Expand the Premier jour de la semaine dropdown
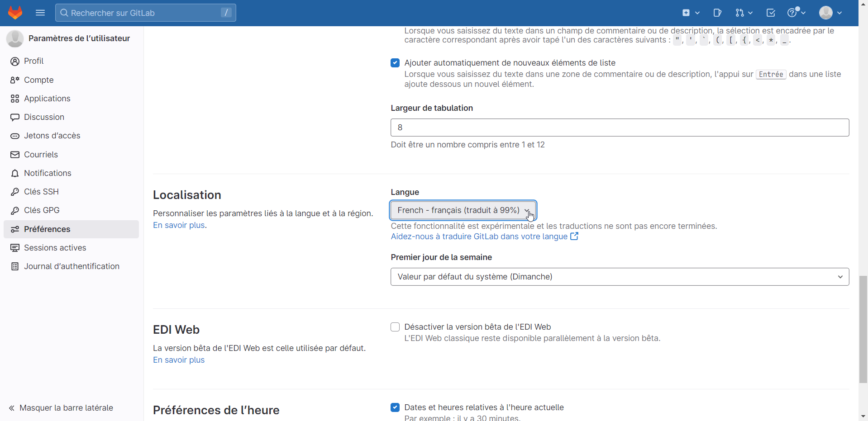The image size is (868, 421). [619, 277]
